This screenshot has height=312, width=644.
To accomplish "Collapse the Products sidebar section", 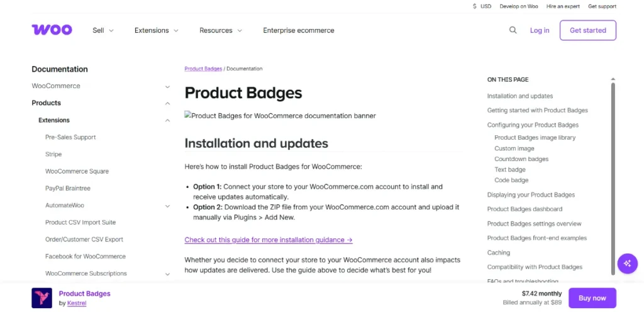I will tap(167, 103).
